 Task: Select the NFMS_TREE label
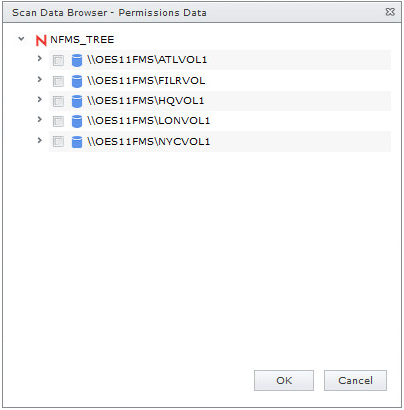[82, 40]
